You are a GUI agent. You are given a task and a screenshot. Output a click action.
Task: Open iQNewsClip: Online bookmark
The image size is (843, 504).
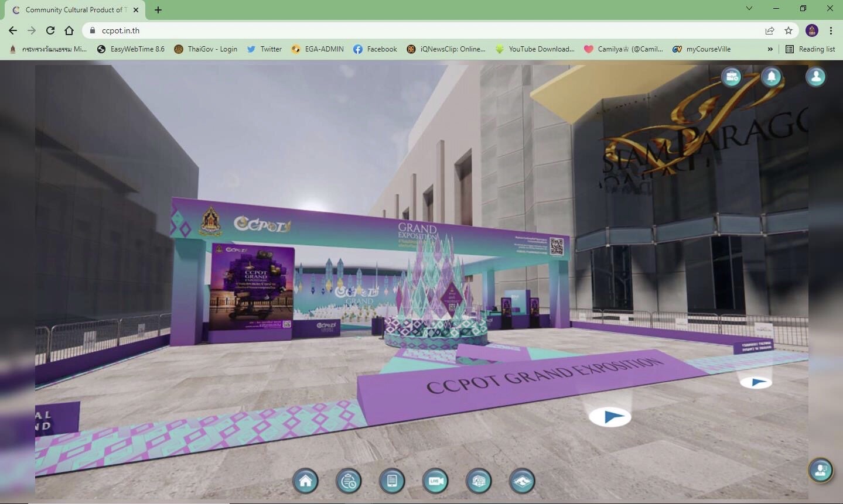click(x=446, y=49)
